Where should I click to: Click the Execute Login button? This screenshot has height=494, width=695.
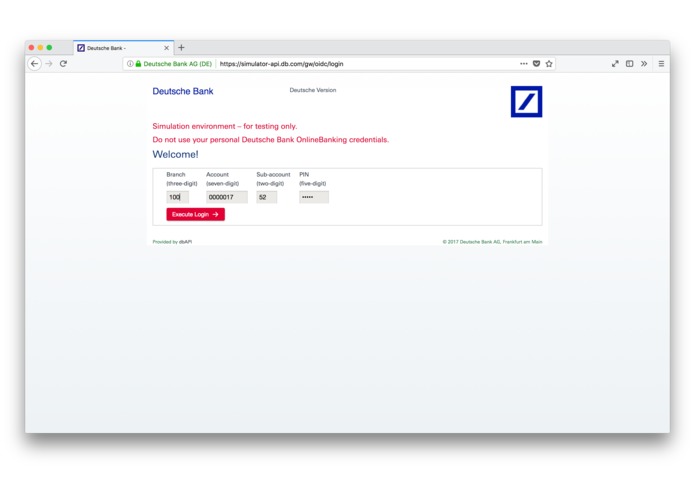195,214
